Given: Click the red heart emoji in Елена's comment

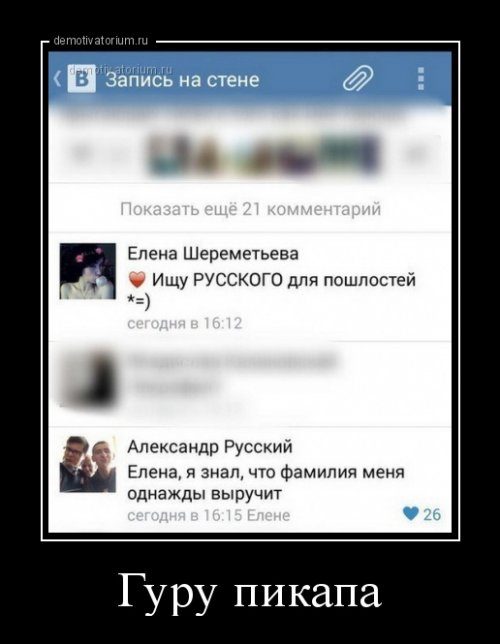Looking at the screenshot, I should [x=137, y=281].
